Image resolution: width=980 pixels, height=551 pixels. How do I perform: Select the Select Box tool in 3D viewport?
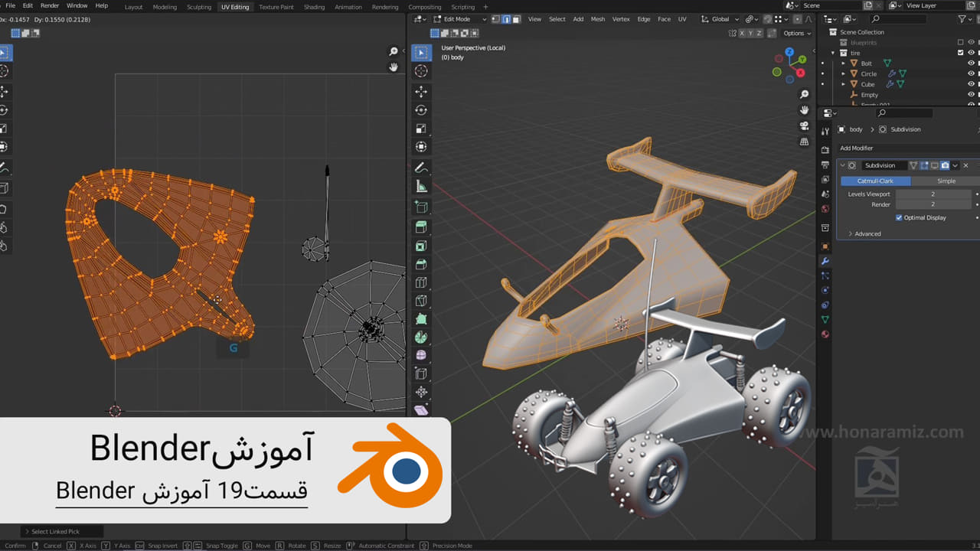pos(421,53)
